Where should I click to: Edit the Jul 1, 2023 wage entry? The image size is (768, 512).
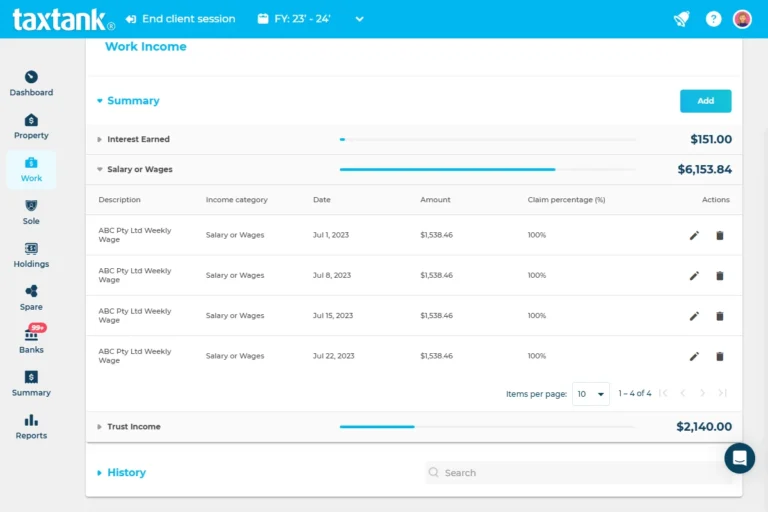(x=694, y=236)
